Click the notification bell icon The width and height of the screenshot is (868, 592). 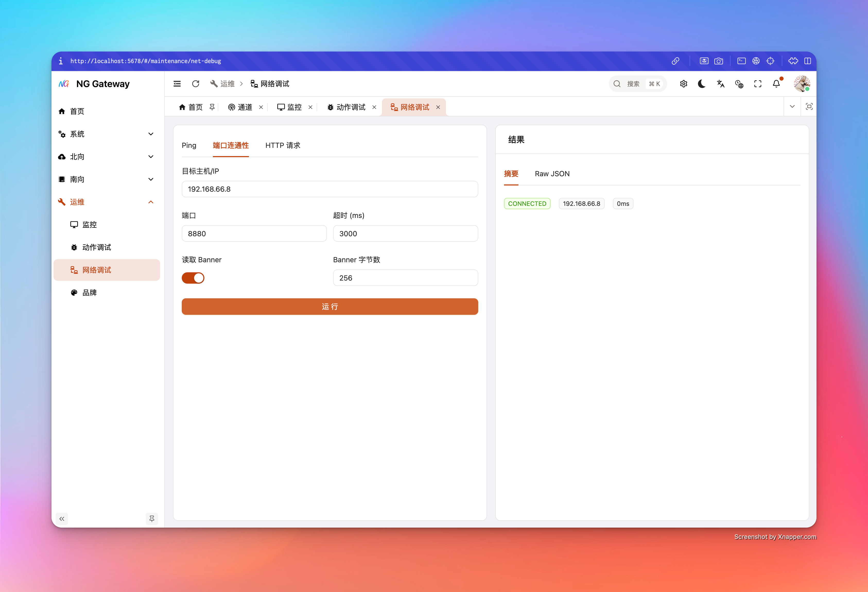click(x=776, y=84)
